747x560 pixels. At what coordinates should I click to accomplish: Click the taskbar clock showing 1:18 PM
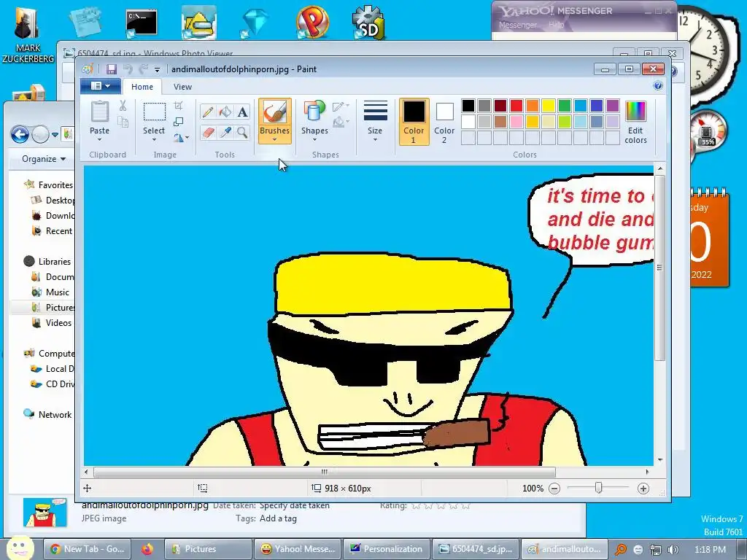click(x=711, y=550)
